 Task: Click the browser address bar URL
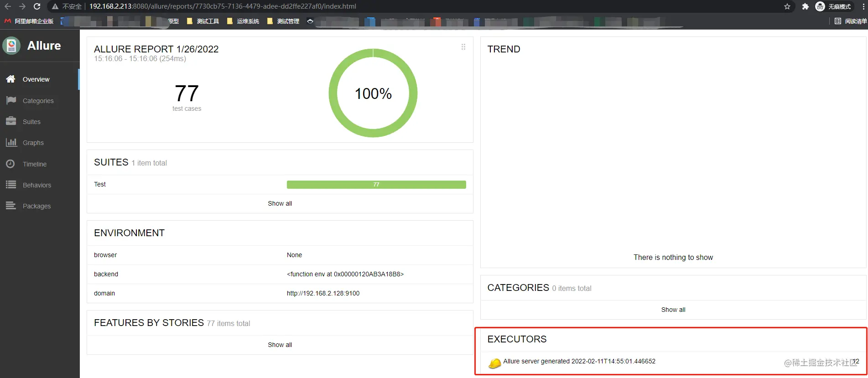[x=223, y=6]
